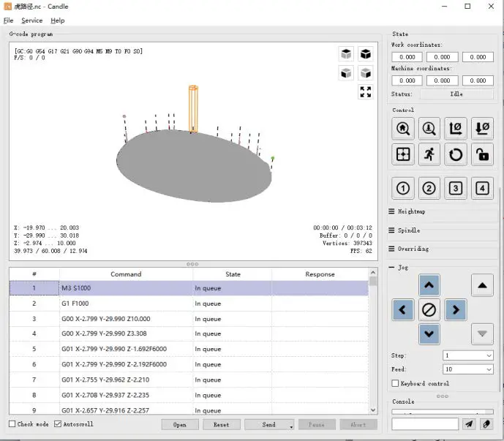The image size is (504, 441).
Task: Click the padlock Unlock icon
Action: point(482,154)
